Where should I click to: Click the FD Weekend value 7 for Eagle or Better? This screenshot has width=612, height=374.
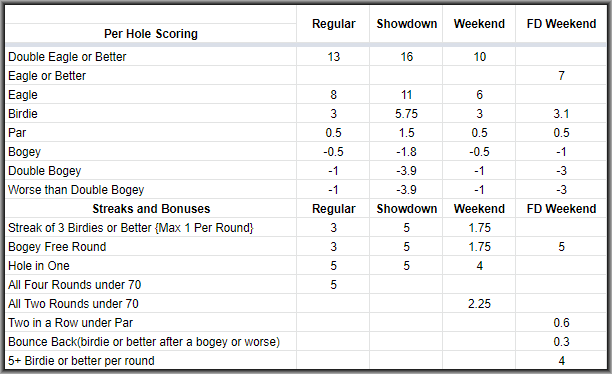point(561,75)
